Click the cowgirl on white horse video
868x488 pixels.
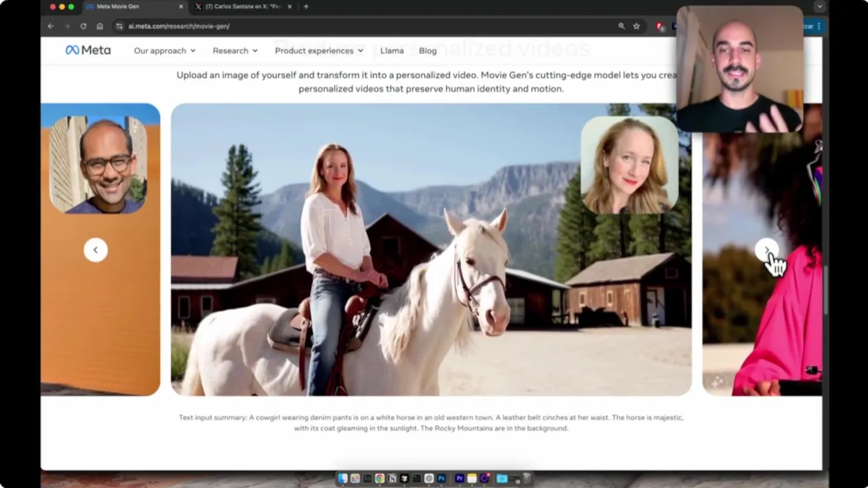(x=431, y=249)
